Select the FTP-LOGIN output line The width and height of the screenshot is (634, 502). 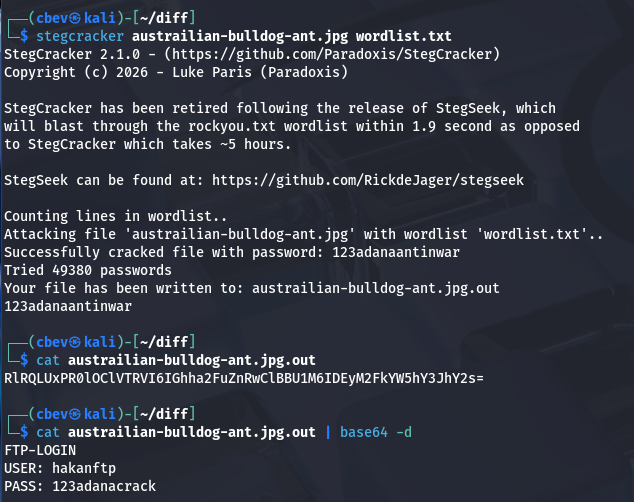pos(40,450)
